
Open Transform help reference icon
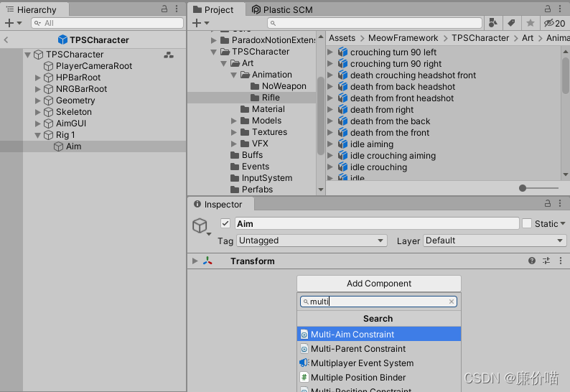[532, 261]
